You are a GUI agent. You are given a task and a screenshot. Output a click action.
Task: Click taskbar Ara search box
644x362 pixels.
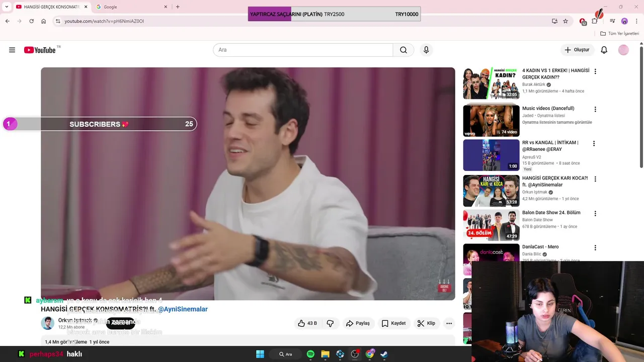285,354
